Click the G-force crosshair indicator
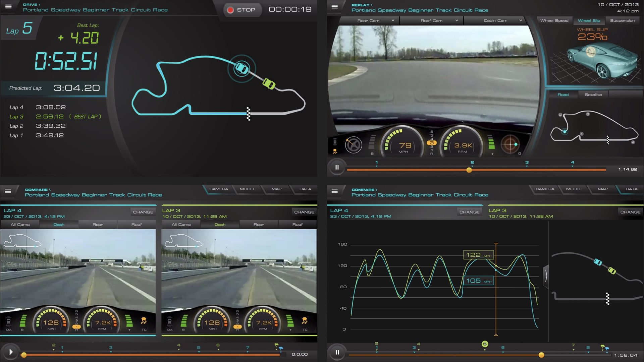This screenshot has height=362, width=644. coord(510,144)
